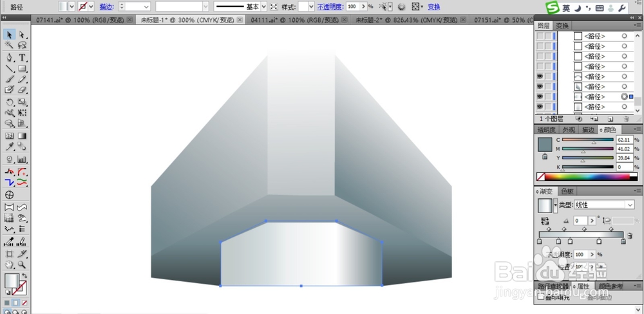The width and height of the screenshot is (644, 314).
Task: Select the Paintbrush tool
Action: [9, 79]
